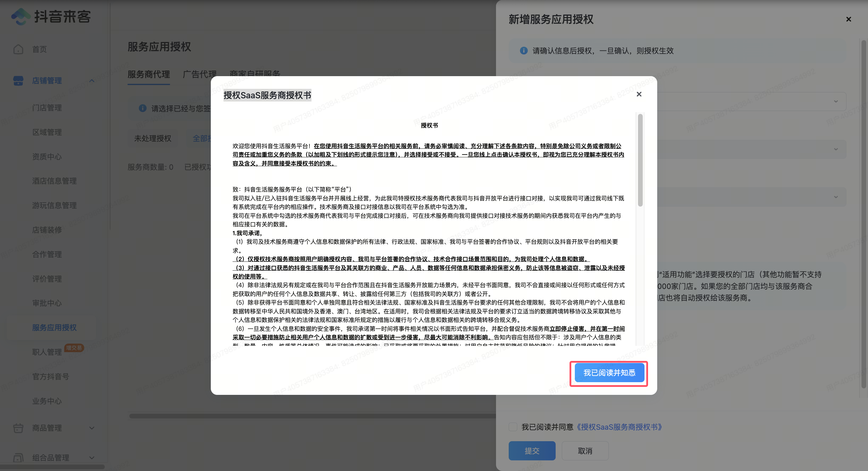Click the authorization letter's vertical scrollbar

tap(640, 160)
